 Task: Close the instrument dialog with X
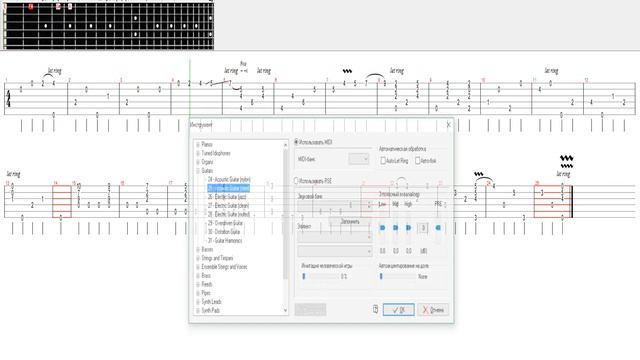pos(448,125)
